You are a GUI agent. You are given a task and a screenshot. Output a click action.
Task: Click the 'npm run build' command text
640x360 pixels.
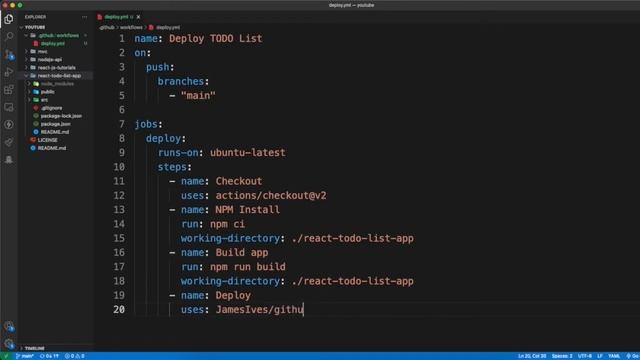coord(248,267)
